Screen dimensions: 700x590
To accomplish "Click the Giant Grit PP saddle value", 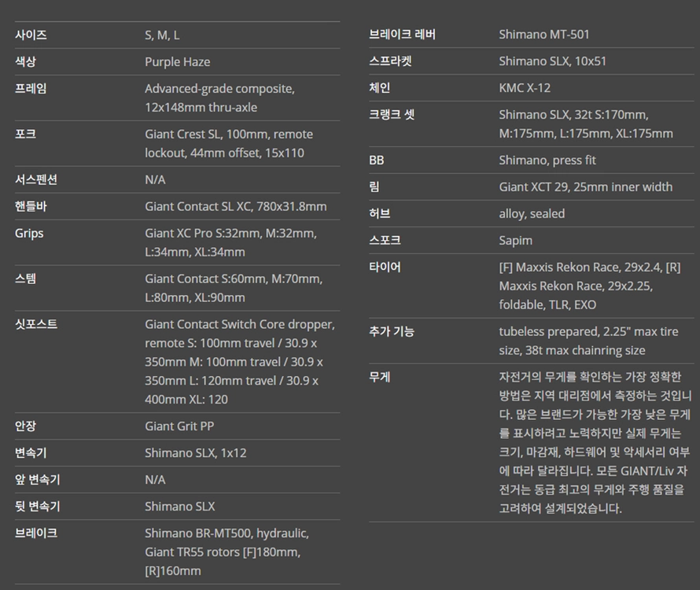I will tap(179, 426).
